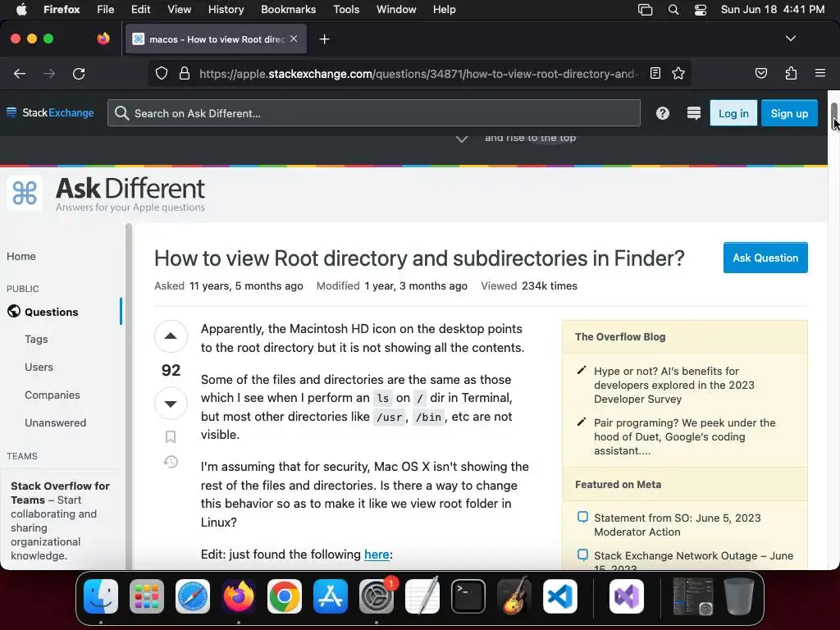The height and width of the screenshot is (630, 840).
Task: Open Launchpad from the Dock
Action: click(x=147, y=596)
